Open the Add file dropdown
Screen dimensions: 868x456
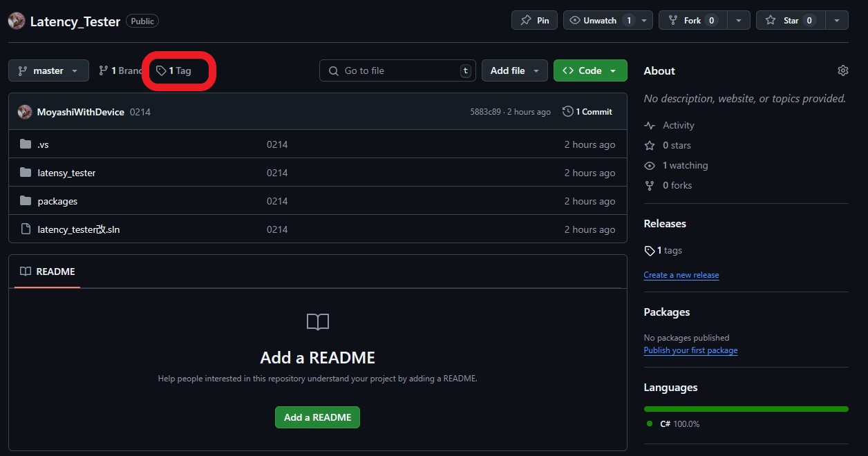(x=515, y=70)
